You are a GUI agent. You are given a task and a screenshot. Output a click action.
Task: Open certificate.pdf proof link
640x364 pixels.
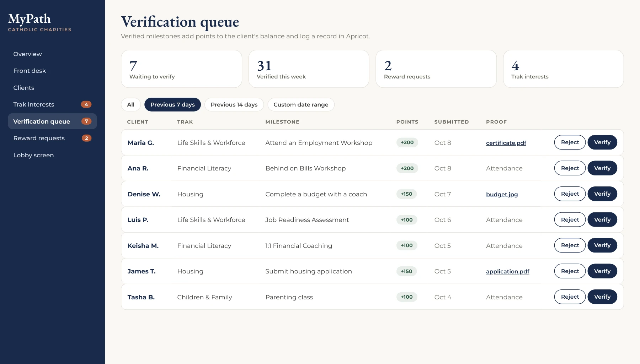[x=506, y=143]
